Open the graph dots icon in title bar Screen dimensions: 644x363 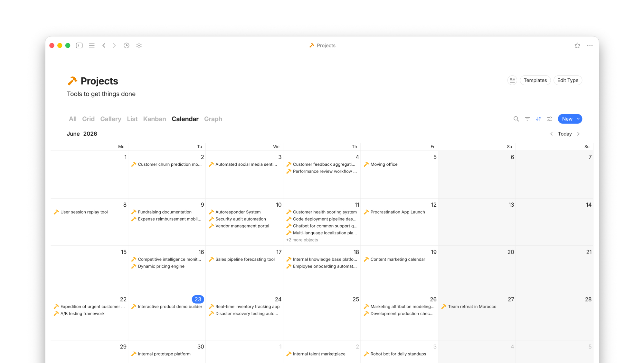click(139, 45)
